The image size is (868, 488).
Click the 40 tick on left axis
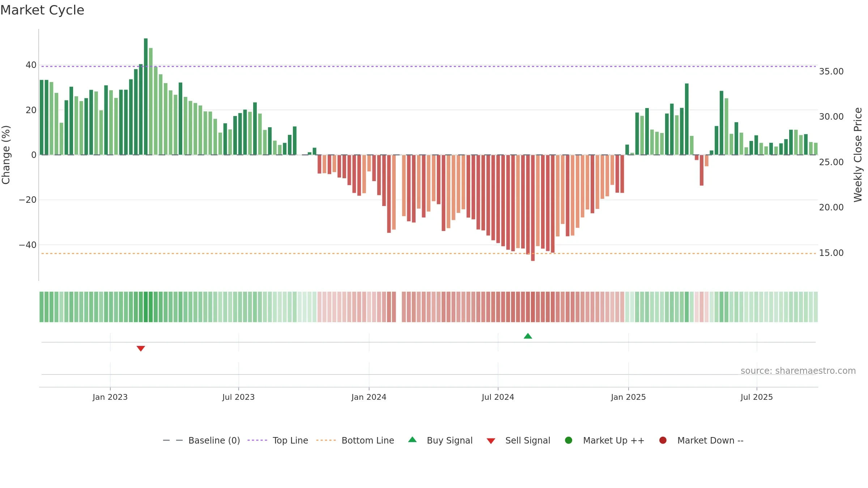click(x=31, y=65)
